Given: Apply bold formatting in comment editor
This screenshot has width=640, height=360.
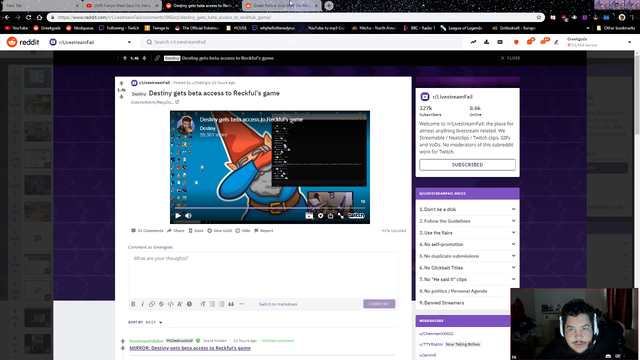Looking at the screenshot, I should tap(133, 304).
